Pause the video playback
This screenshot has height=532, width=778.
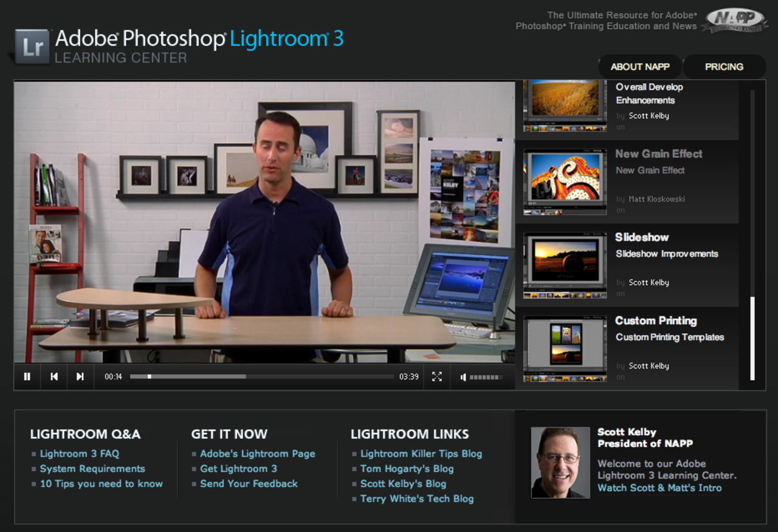pyautogui.click(x=27, y=377)
